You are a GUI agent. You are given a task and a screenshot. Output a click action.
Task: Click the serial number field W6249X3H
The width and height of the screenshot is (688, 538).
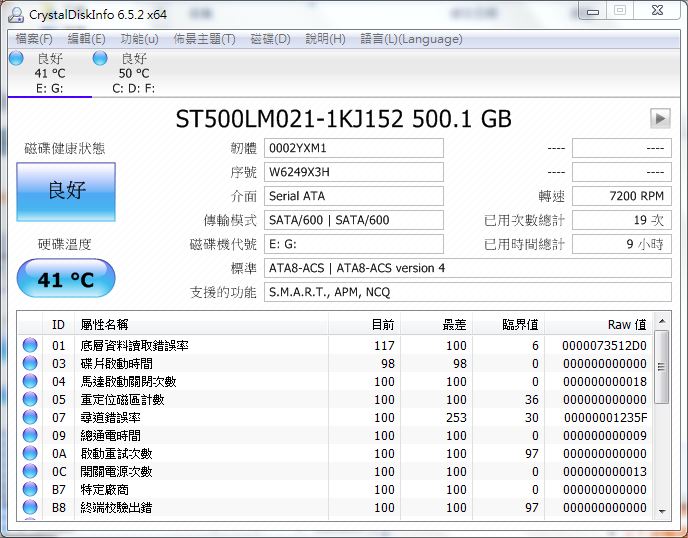(354, 172)
